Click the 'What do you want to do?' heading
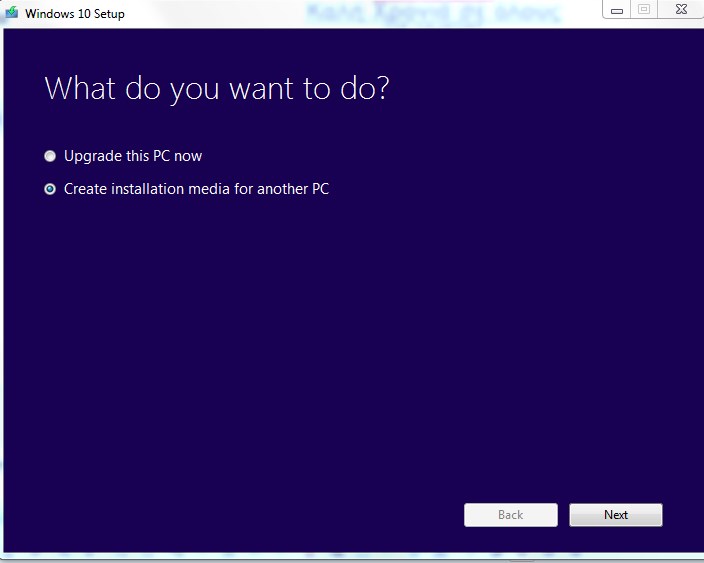The width and height of the screenshot is (704, 563). (x=217, y=88)
